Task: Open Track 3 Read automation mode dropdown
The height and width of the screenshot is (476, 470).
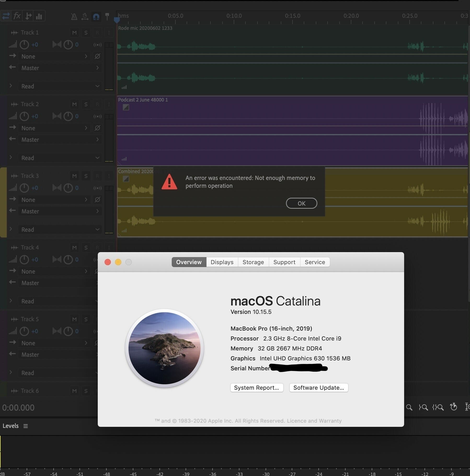Action: tap(60, 230)
